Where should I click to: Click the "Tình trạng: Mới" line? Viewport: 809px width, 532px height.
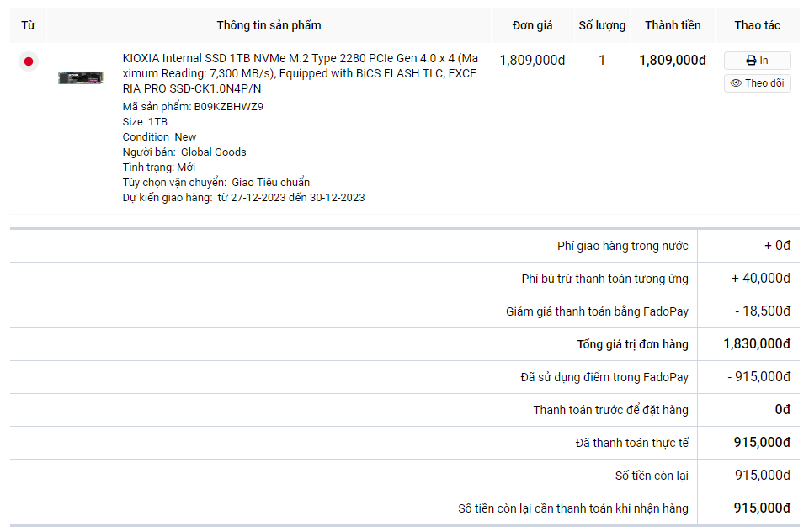click(159, 168)
